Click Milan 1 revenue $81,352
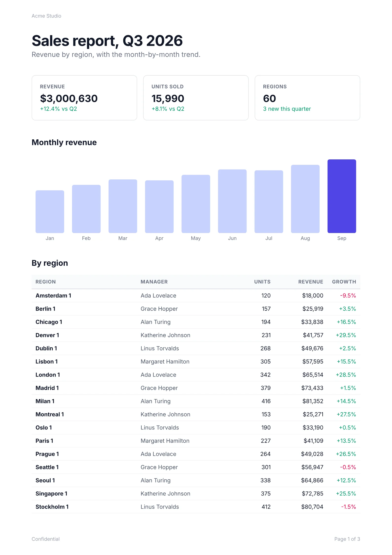The width and height of the screenshot is (392, 555). point(313,401)
